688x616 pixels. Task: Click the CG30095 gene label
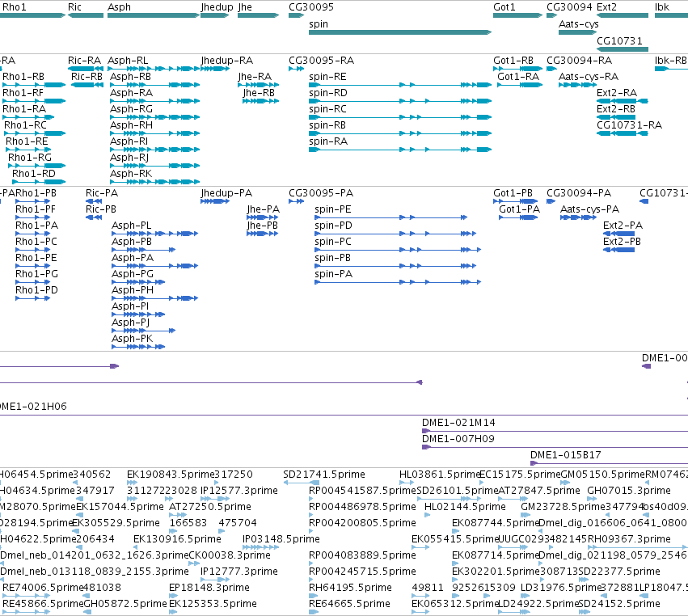(311, 7)
